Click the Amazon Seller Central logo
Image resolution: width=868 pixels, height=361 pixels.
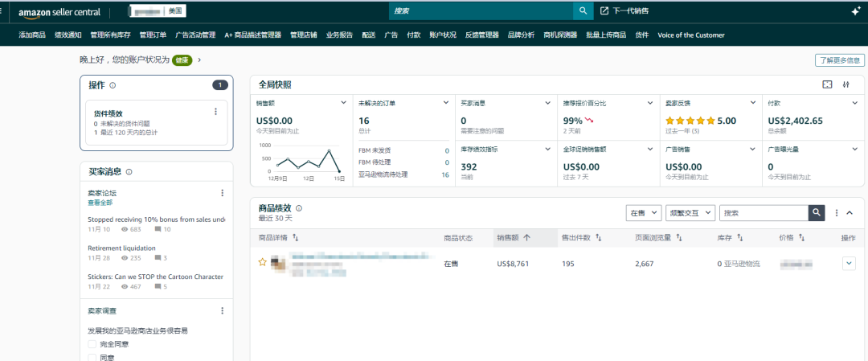click(59, 12)
